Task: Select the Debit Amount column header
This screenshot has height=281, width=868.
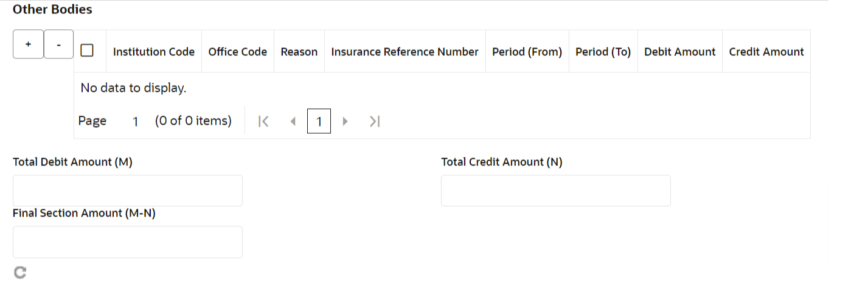Action: click(680, 52)
